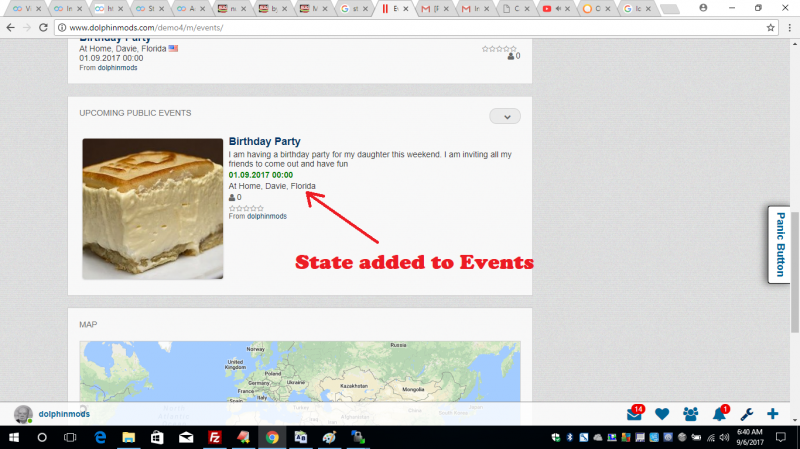The width and height of the screenshot is (800, 449).
Task: Click the green '01.09.2017 00:00' date text
Action: tap(261, 175)
